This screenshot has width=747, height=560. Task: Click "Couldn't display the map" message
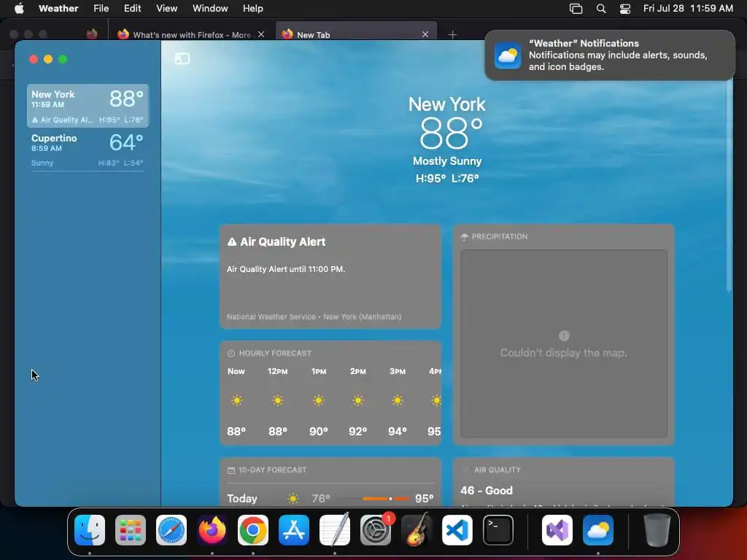pos(564,353)
